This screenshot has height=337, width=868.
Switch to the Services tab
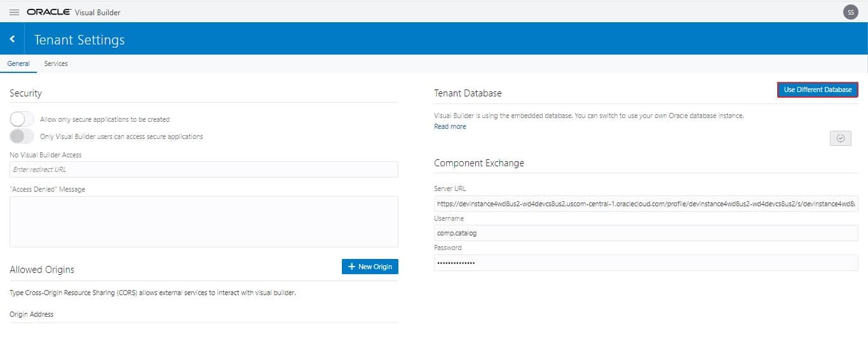tap(56, 63)
